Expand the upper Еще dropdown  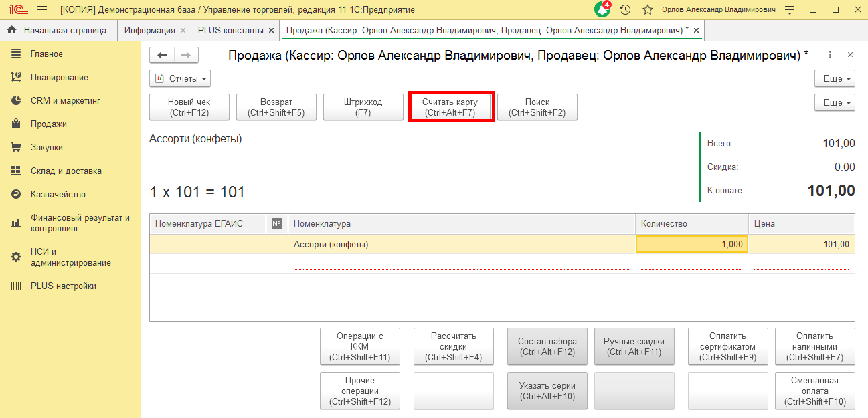click(x=835, y=78)
